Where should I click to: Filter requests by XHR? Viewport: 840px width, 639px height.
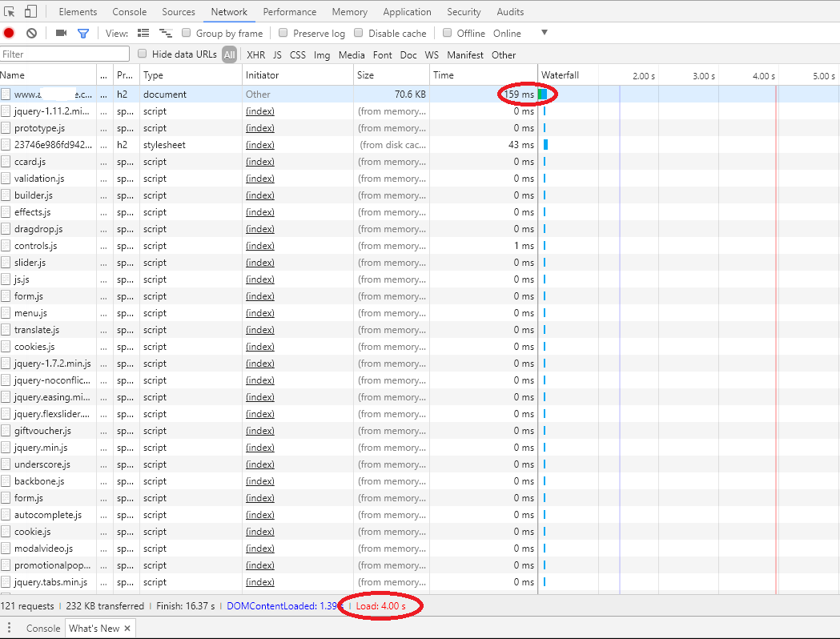point(255,54)
